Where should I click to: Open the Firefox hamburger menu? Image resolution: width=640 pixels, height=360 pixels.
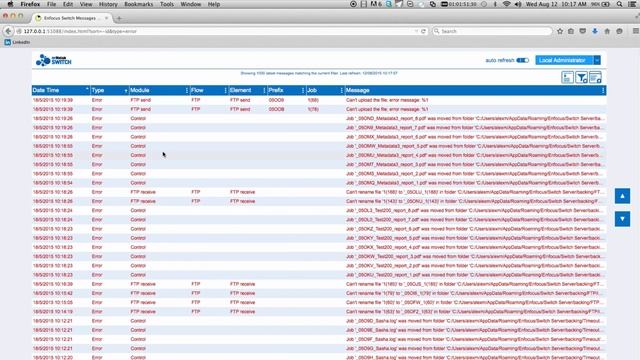(636, 31)
